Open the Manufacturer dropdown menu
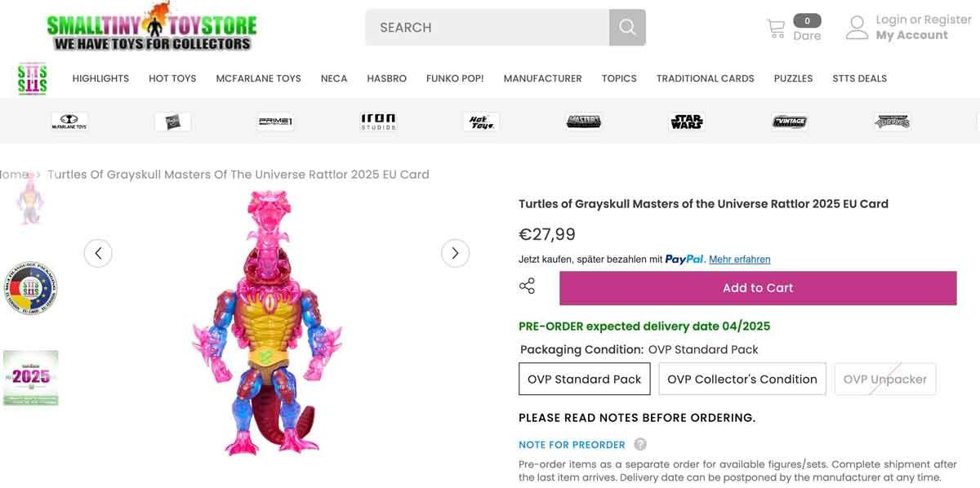This screenshot has width=980, height=488. coord(542,78)
